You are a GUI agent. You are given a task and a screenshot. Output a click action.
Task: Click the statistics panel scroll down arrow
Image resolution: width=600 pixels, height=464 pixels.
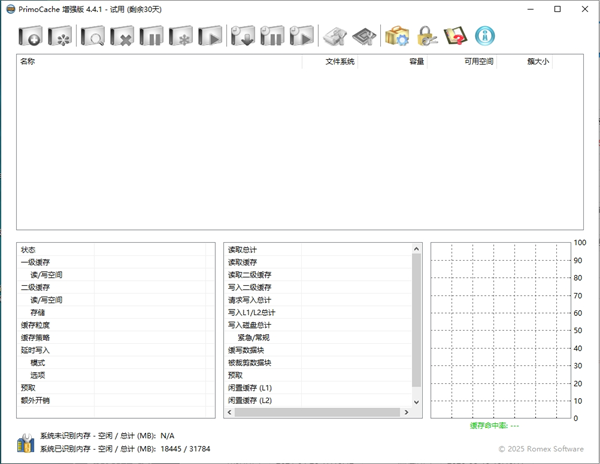click(416, 402)
